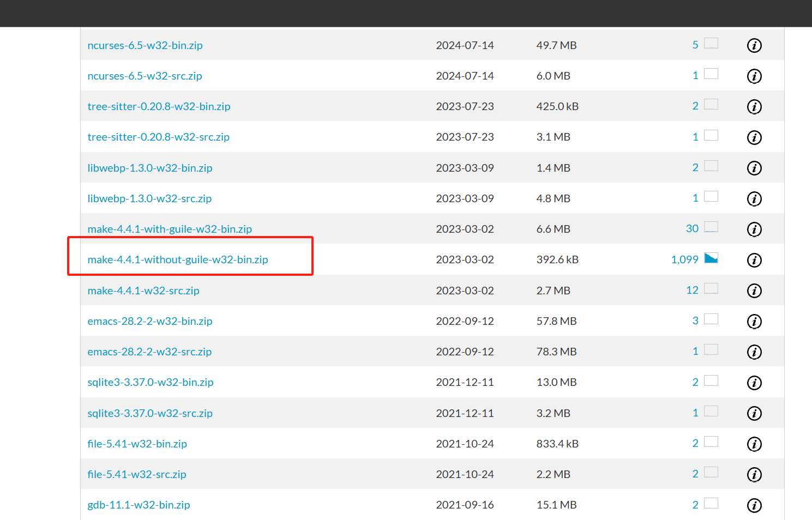Click the 2022-09-12 date for emacs-28.2-2-w32-src.zip
The height and width of the screenshot is (520, 812).
click(465, 352)
